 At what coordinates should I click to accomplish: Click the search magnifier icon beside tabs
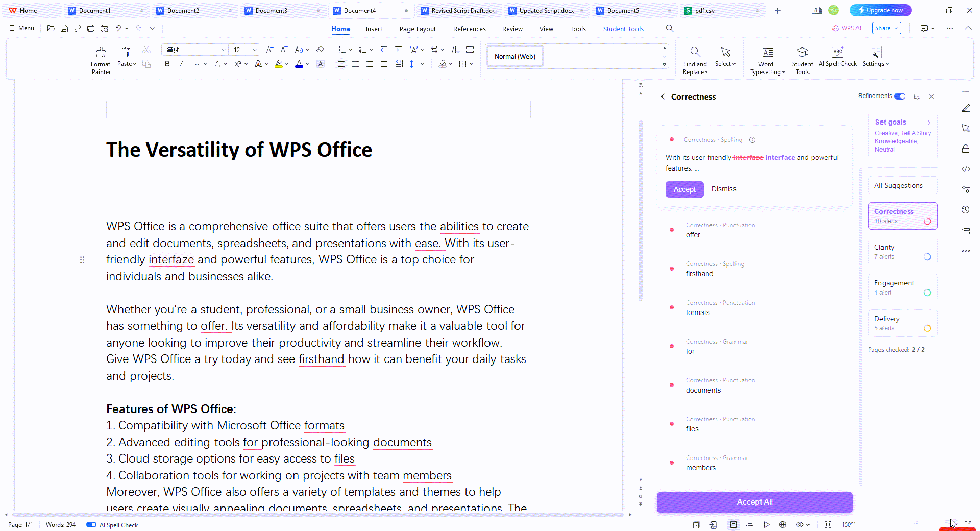point(670,29)
